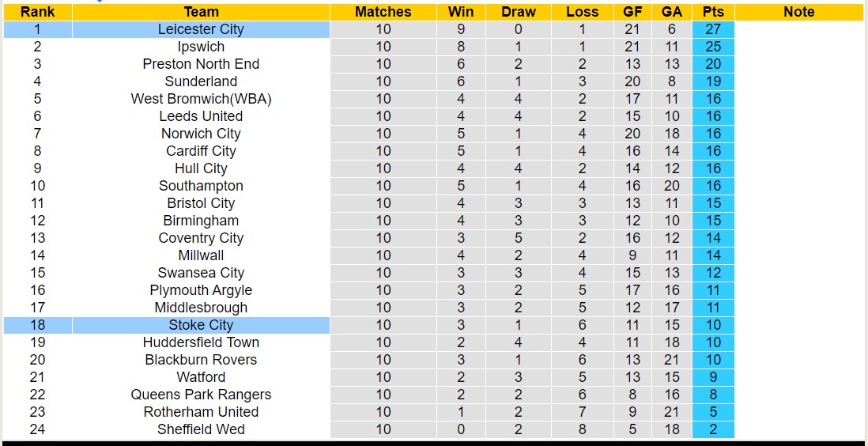Viewport: 868px width, 446px height.
Task: Select the Note column header
Action: pyautogui.click(x=798, y=12)
